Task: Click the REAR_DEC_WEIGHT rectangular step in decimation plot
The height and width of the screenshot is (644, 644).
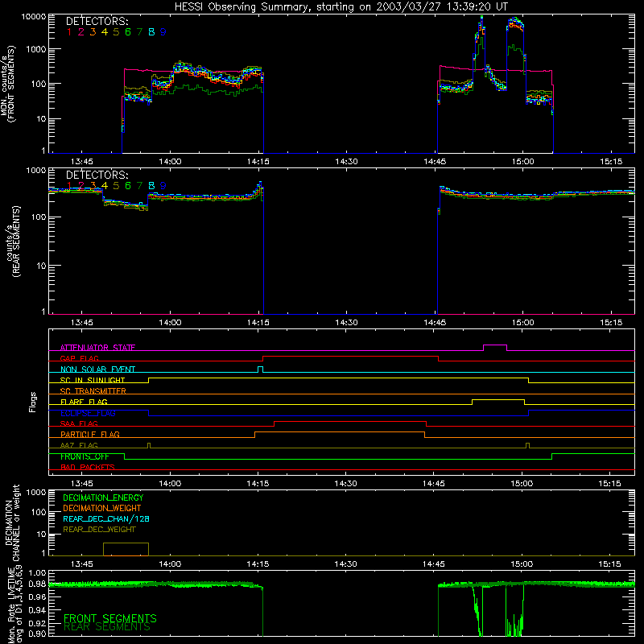Action: pos(126,549)
